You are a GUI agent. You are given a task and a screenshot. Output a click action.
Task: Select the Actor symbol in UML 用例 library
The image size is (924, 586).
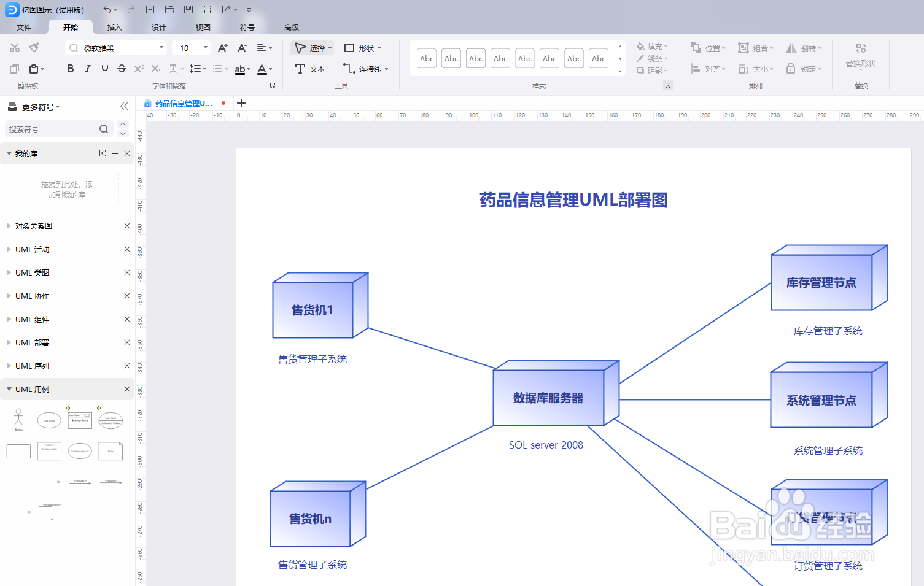18,420
